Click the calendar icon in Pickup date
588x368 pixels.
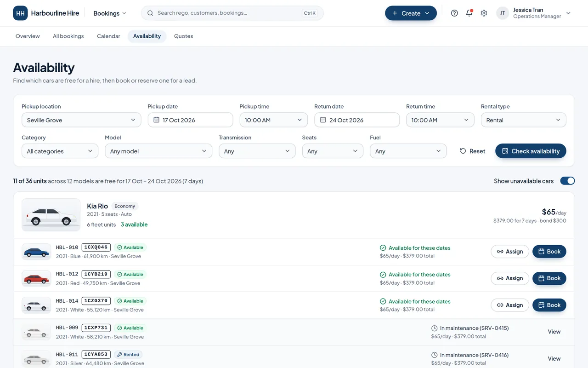(x=156, y=120)
